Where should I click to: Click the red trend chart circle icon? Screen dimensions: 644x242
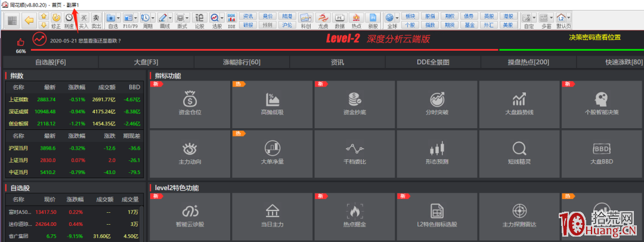[40, 39]
